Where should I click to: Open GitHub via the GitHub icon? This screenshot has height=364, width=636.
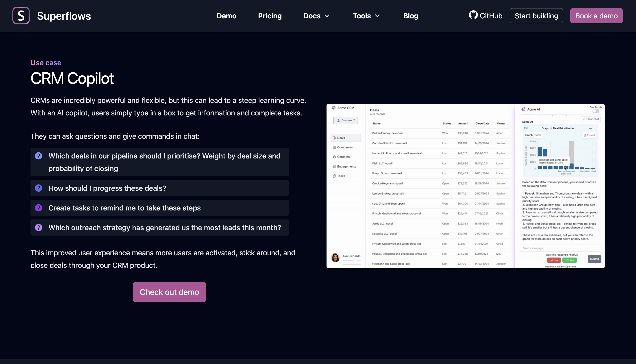[x=473, y=15]
